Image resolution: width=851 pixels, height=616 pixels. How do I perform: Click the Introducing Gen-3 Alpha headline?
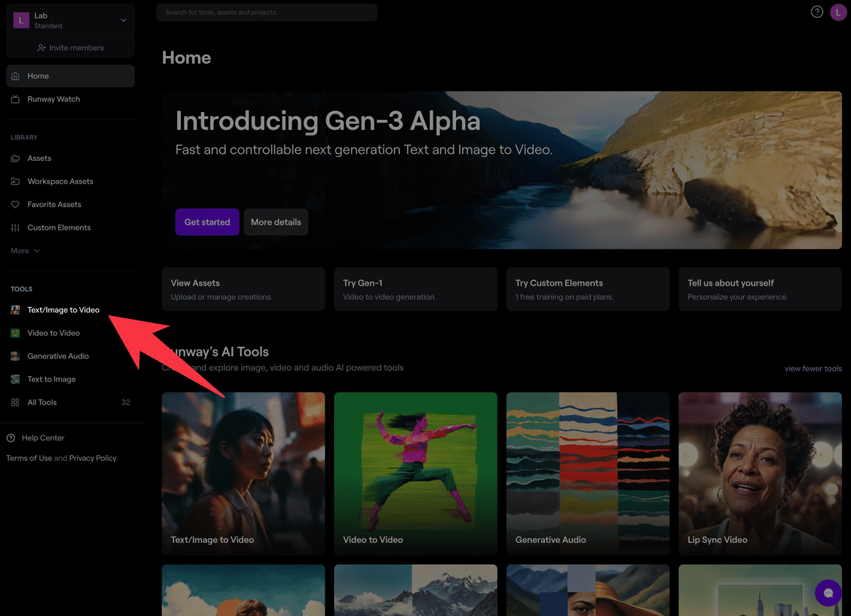[328, 121]
